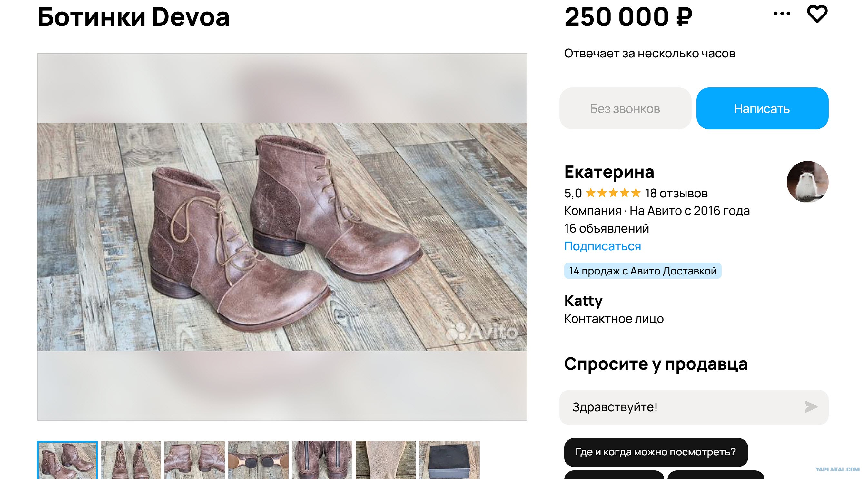Viewport: 868px width, 479px height.
Task: Add listing to favorites with heart icon
Action: click(817, 14)
